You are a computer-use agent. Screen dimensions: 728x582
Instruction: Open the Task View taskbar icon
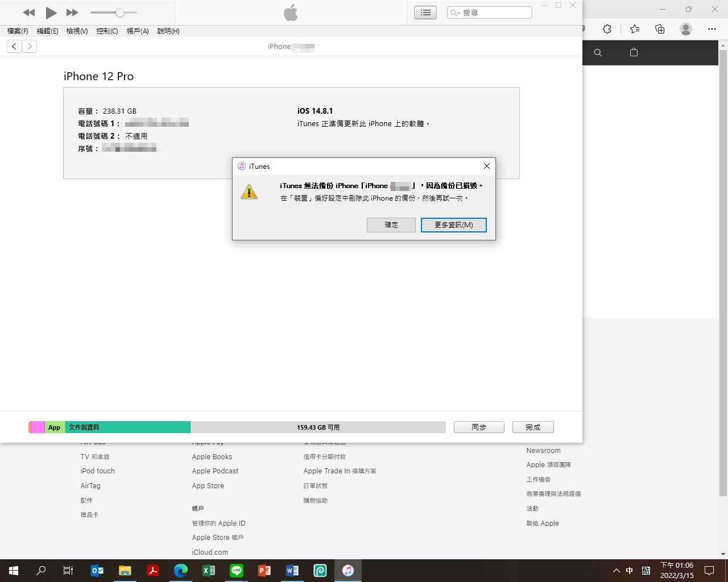(68, 571)
